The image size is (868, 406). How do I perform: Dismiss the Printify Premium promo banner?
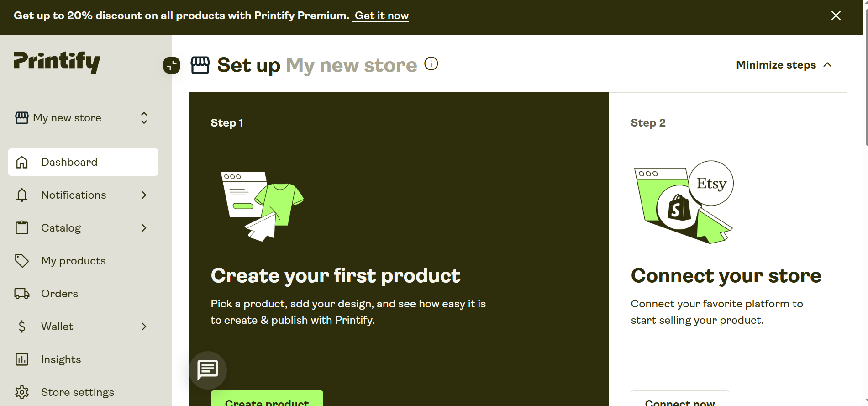836,16
